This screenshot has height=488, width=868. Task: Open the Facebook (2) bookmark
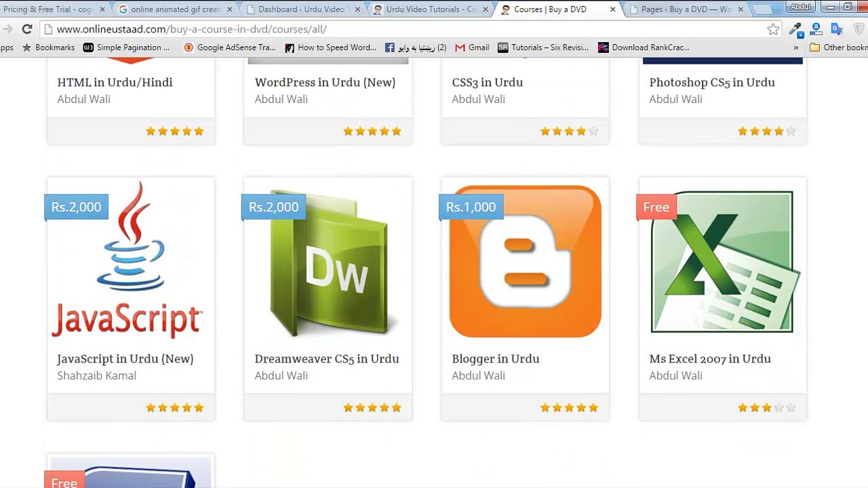[416, 47]
